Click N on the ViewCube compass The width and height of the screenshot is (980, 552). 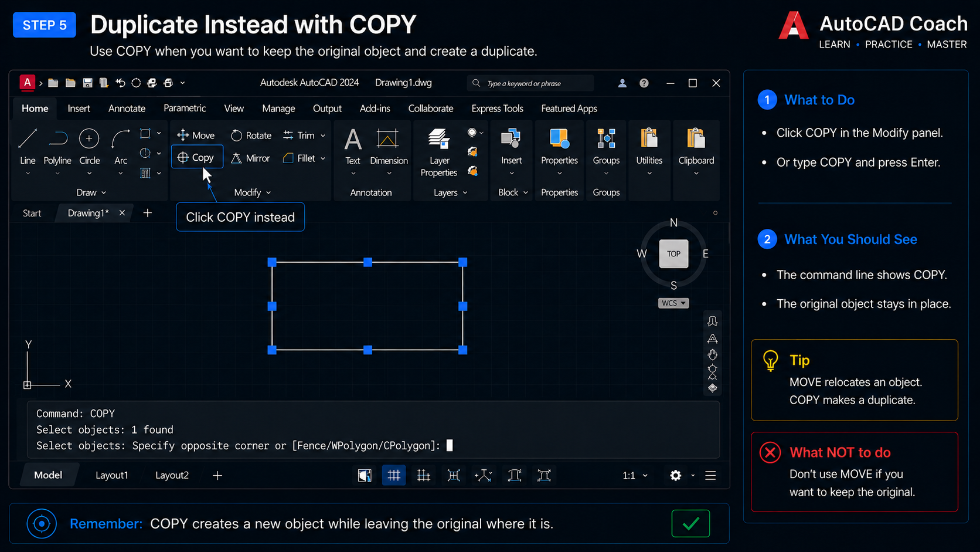(673, 223)
